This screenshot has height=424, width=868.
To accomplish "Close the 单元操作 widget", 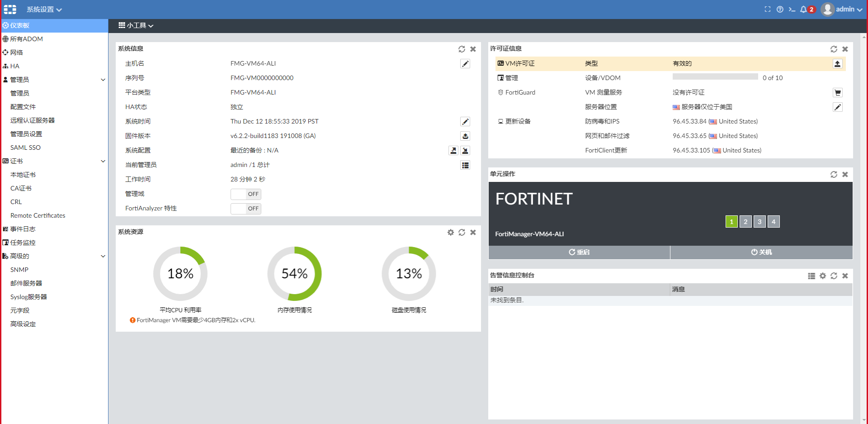I will click(845, 174).
